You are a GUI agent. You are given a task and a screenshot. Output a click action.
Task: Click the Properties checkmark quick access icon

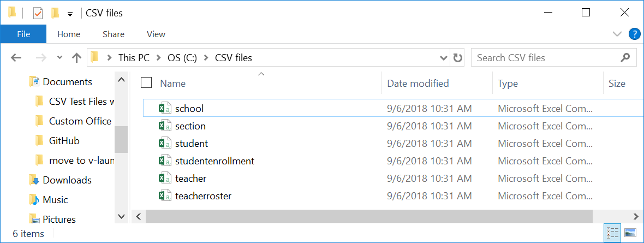click(x=37, y=14)
